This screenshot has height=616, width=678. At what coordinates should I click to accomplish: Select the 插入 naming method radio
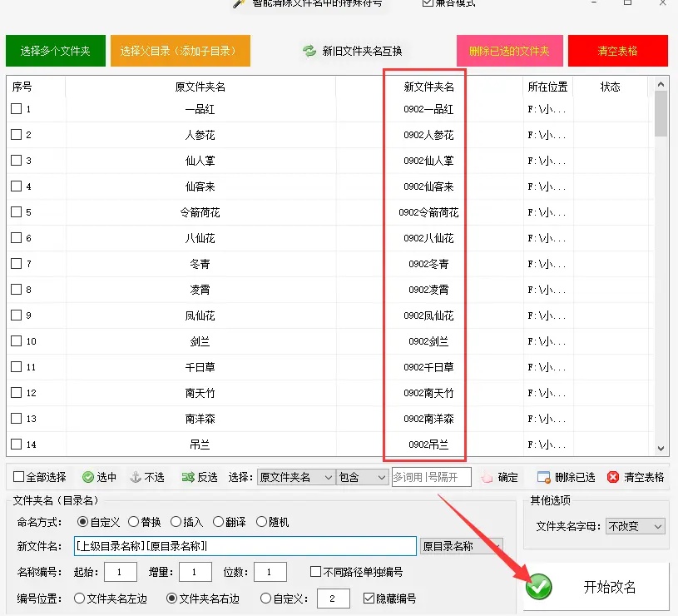(x=176, y=522)
